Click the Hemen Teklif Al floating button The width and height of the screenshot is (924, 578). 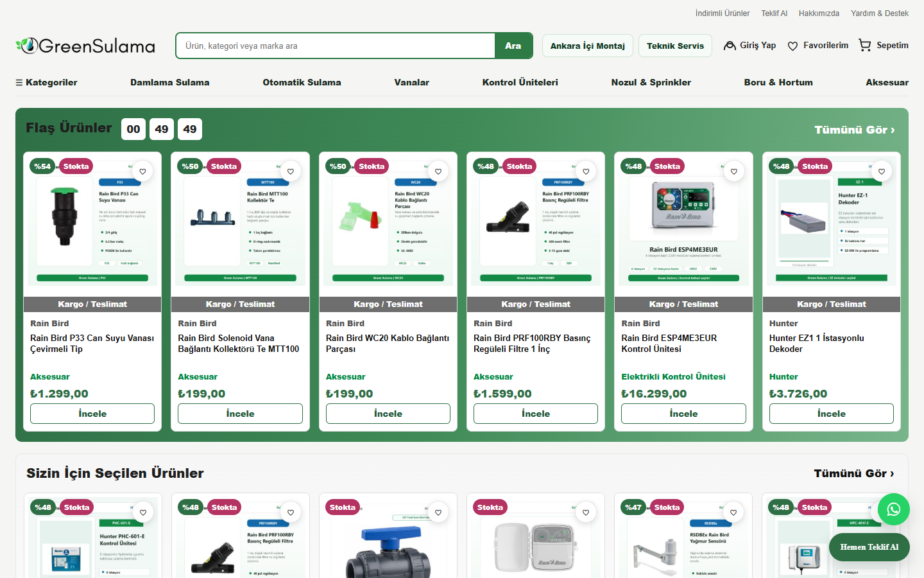pyautogui.click(x=869, y=547)
